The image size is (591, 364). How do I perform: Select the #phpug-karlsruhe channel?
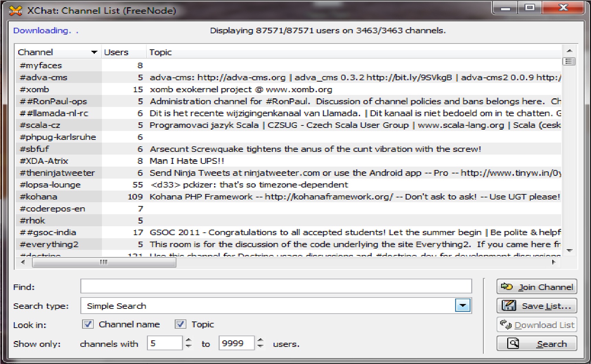(288, 137)
